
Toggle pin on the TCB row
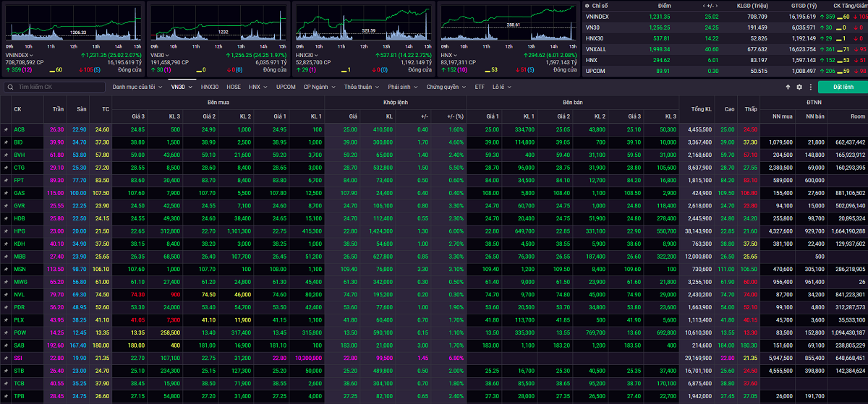[6, 383]
